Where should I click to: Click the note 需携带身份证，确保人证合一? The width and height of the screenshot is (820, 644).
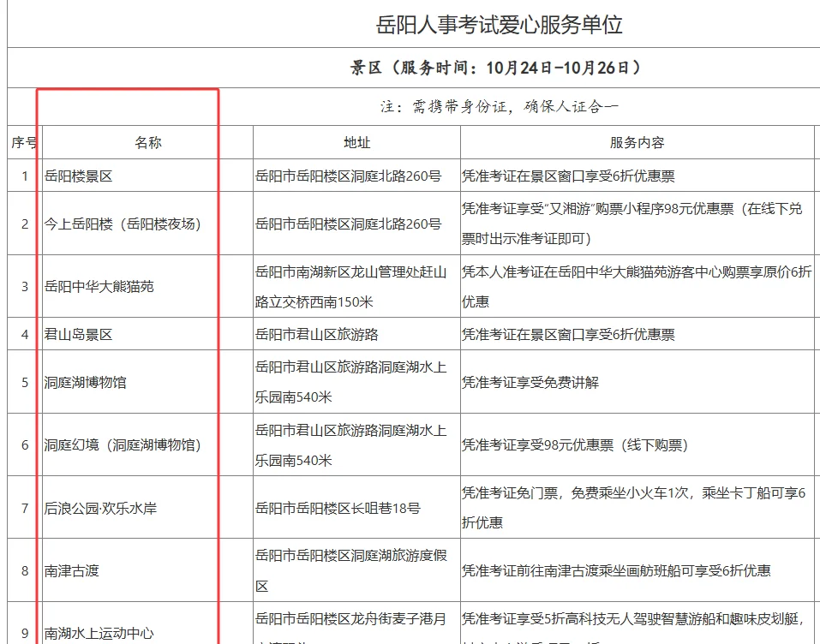coord(499,107)
